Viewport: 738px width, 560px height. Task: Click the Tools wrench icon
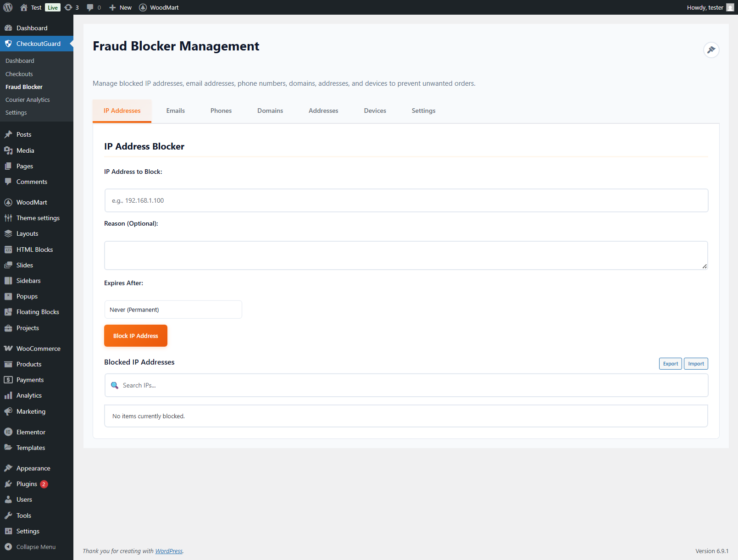[x=8, y=516]
